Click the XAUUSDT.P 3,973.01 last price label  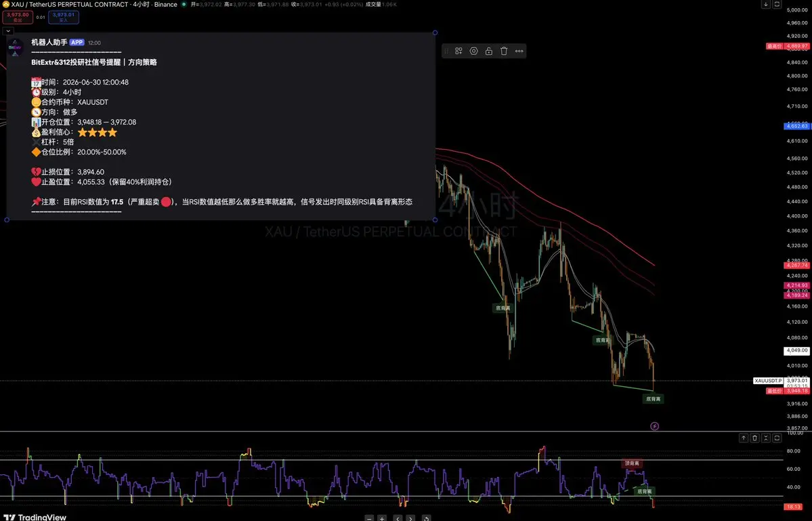click(781, 381)
